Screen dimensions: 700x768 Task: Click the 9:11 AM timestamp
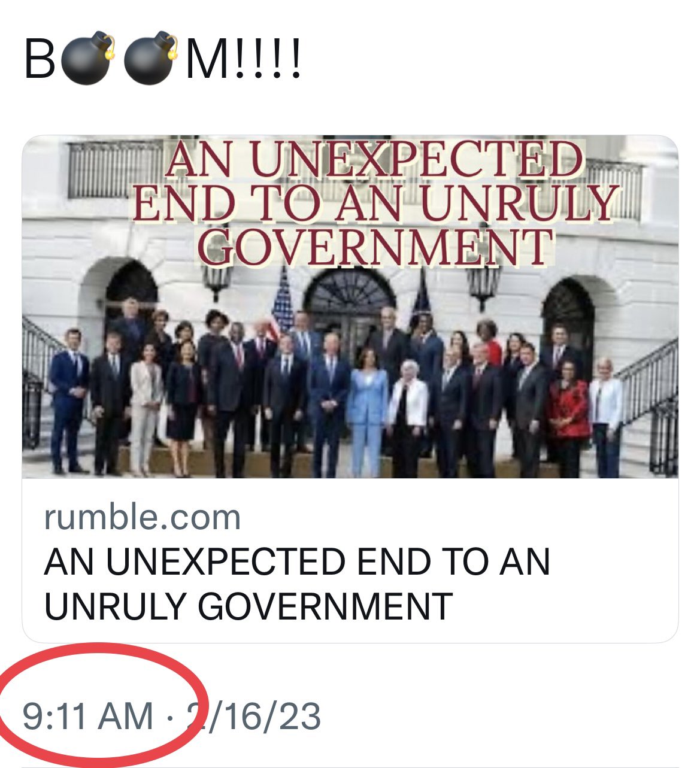coord(88,716)
